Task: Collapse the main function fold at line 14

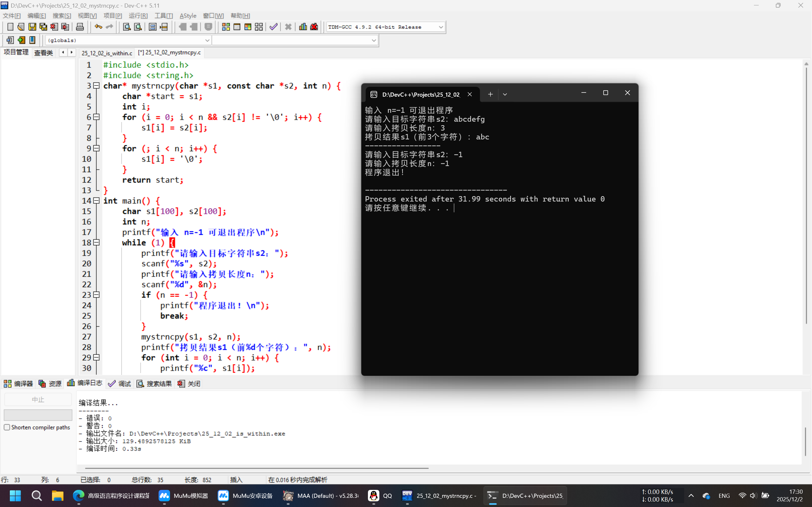Action: 97,201
